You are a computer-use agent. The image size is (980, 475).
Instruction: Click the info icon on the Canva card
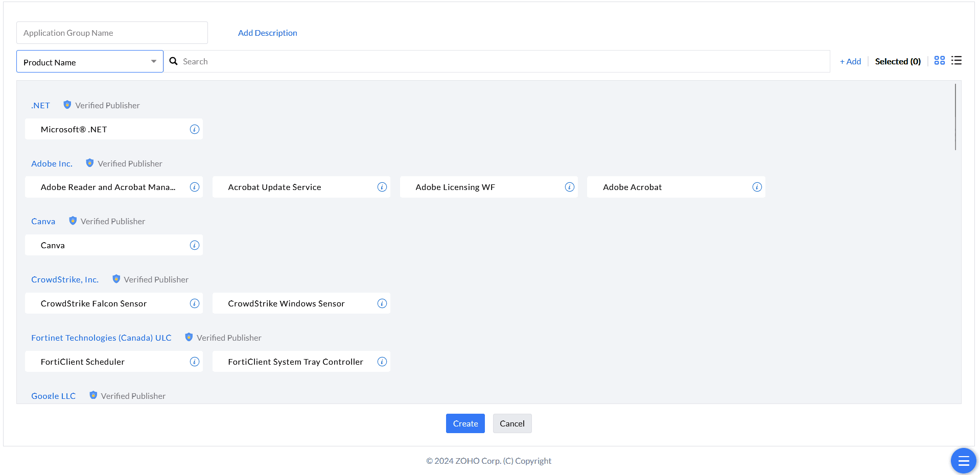tap(195, 245)
